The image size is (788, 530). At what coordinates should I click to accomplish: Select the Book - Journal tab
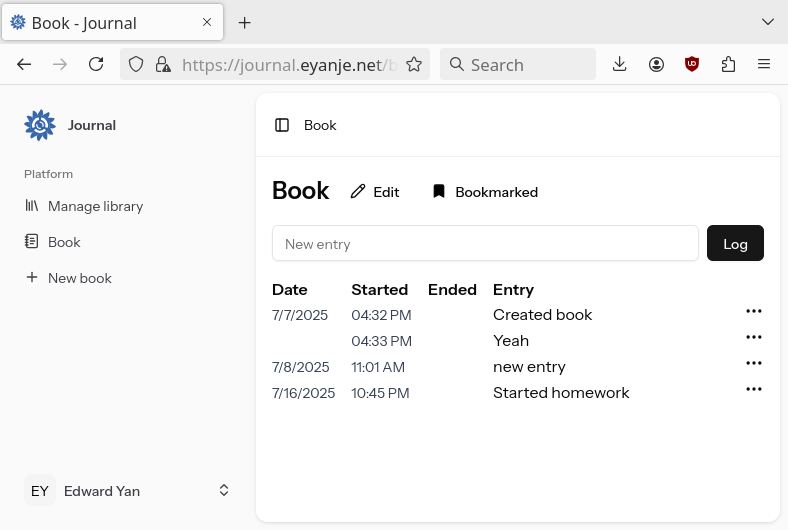(x=113, y=23)
